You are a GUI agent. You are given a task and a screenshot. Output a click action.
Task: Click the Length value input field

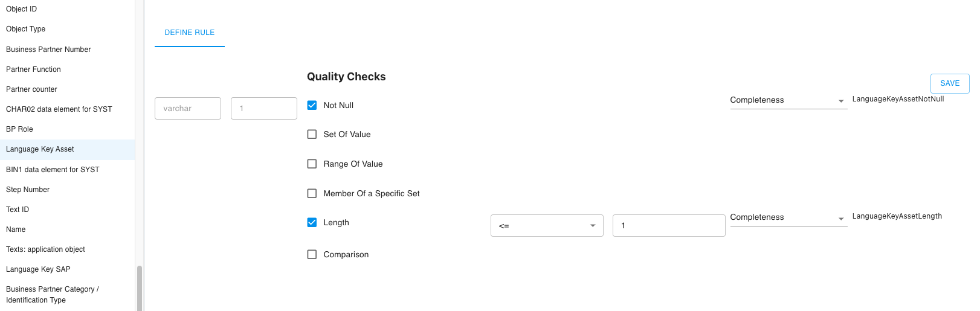[669, 225]
